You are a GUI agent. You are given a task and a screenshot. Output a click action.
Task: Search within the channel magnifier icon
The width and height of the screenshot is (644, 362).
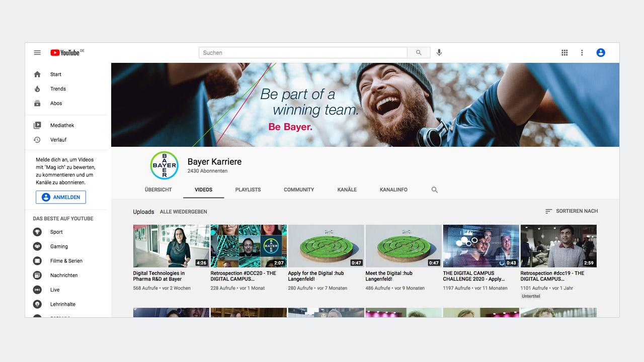435,190
